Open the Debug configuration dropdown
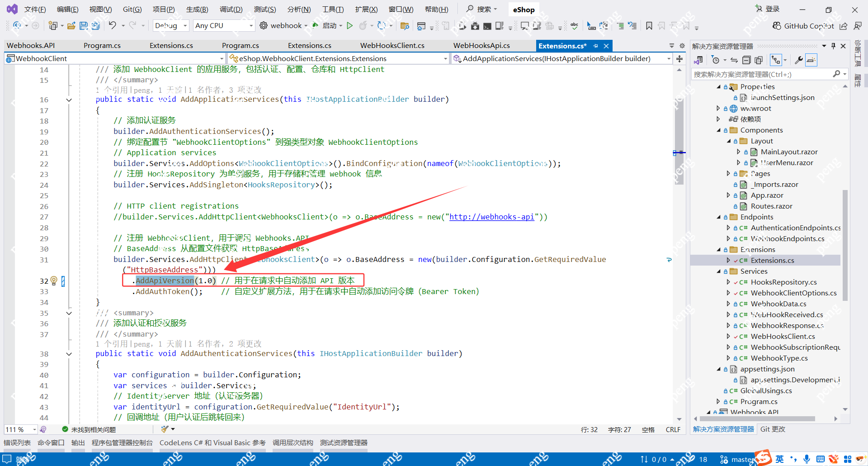 coord(171,26)
